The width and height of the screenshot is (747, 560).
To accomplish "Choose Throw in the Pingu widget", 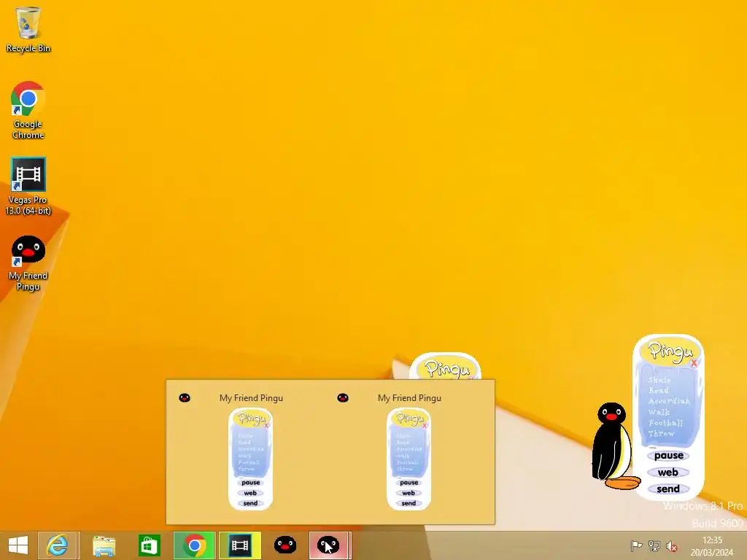I will [x=661, y=434].
